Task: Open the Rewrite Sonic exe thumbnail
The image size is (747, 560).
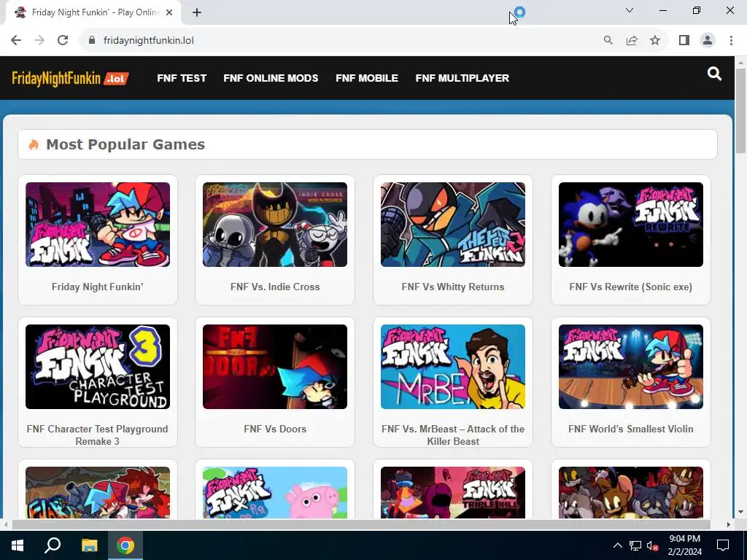Action: (631, 225)
